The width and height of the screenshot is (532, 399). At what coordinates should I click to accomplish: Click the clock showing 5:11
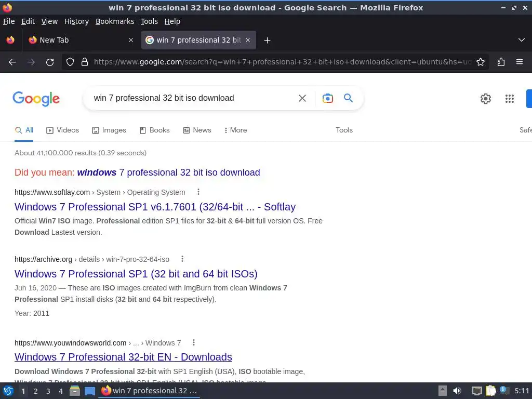click(x=522, y=391)
